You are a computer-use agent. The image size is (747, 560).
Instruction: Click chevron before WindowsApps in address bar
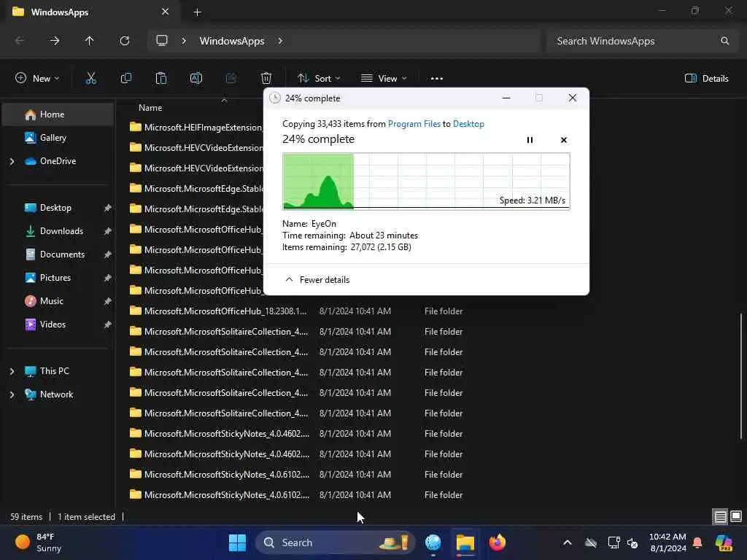(183, 41)
